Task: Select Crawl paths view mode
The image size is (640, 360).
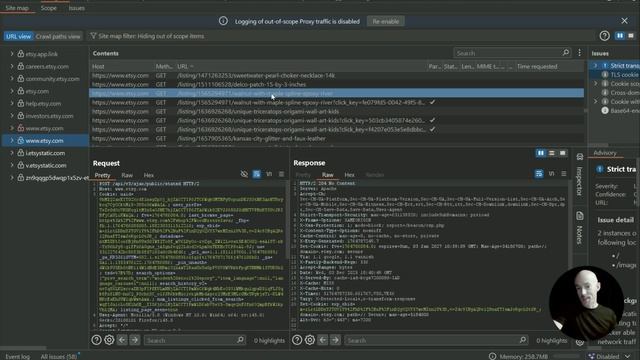Action: pyautogui.click(x=58, y=36)
